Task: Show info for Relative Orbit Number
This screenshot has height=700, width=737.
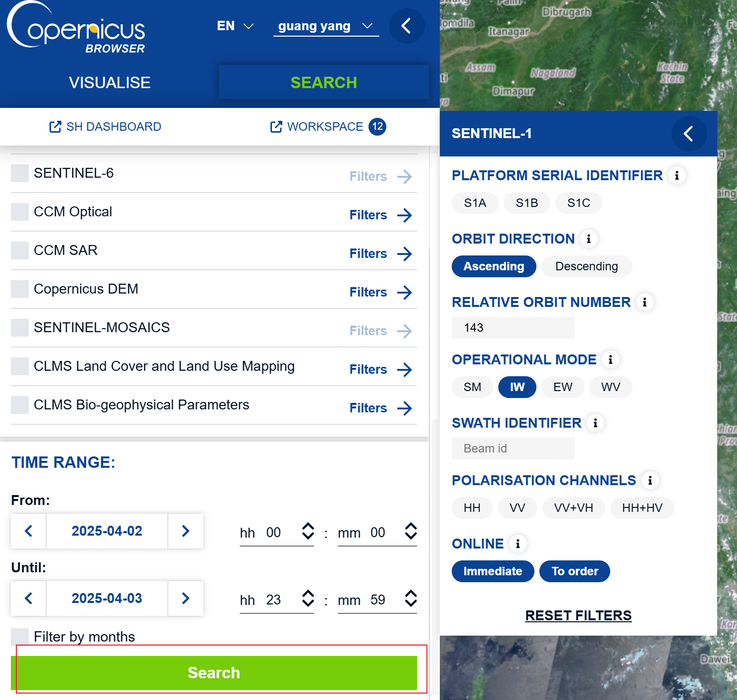Action: point(644,302)
